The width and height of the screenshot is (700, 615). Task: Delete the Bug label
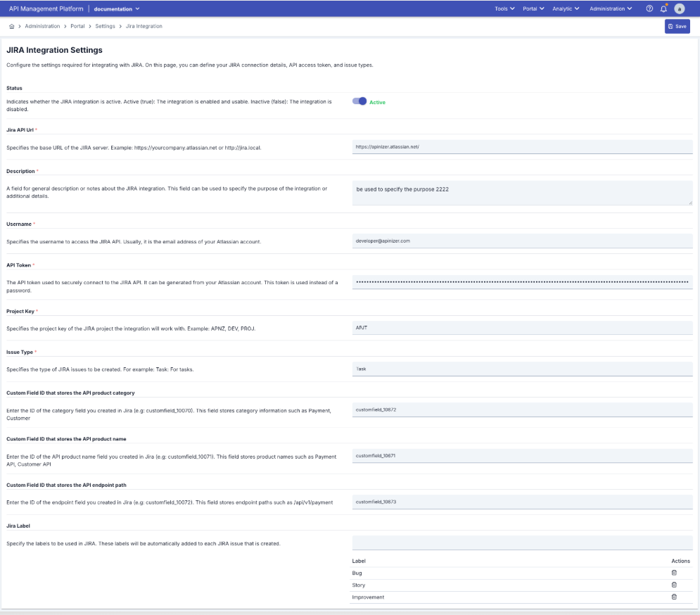point(674,573)
